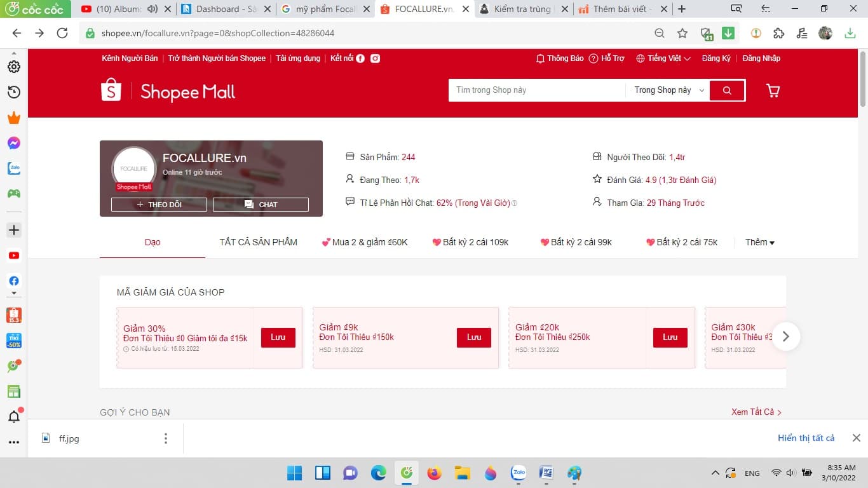Screen dimensions: 868x488
Task: Switch to TẤT CẢ SẢN PHẨM tab
Action: tap(258, 242)
